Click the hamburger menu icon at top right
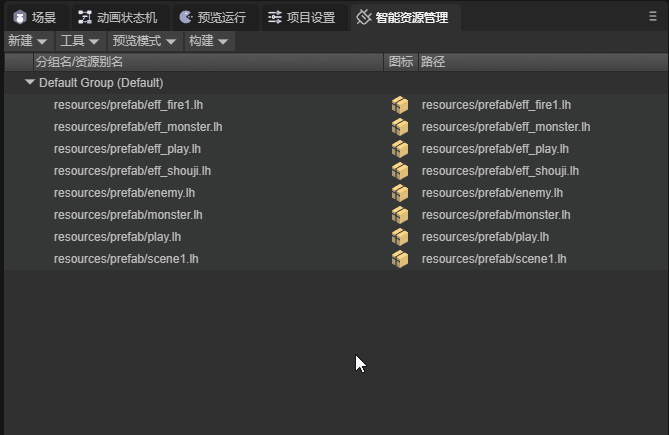 [652, 16]
